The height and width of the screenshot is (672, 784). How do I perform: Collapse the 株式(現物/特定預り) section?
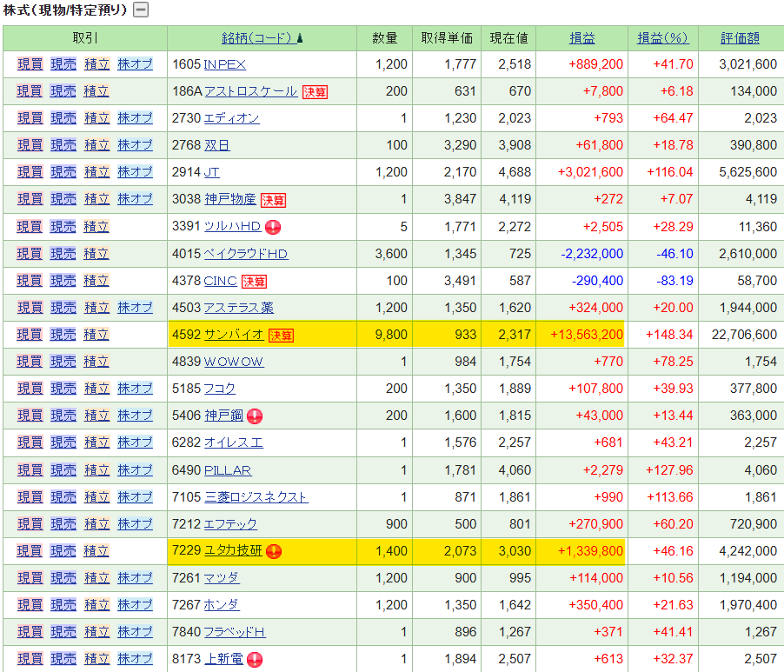[141, 10]
